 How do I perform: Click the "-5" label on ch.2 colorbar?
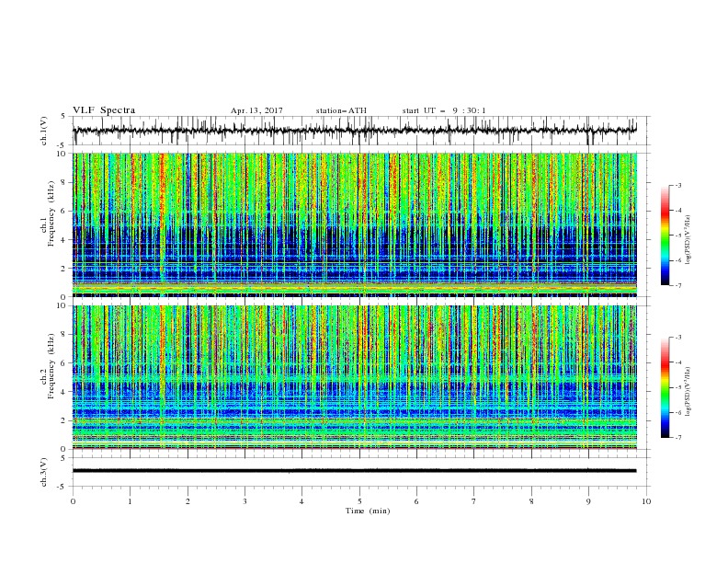[678, 387]
